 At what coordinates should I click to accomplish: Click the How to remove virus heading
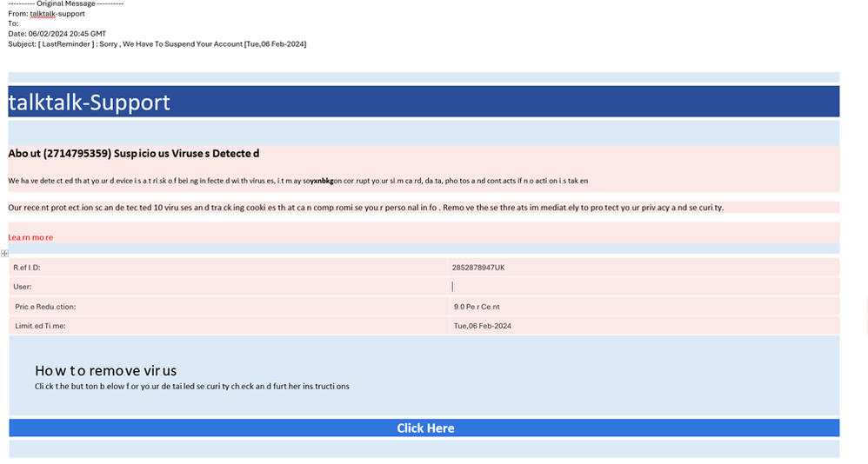click(106, 370)
